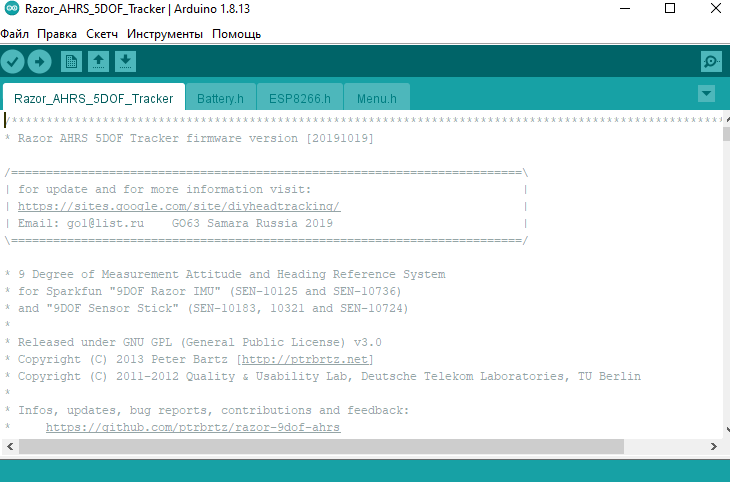The image size is (730, 482).
Task: Open the Помощь menu
Action: (x=237, y=34)
